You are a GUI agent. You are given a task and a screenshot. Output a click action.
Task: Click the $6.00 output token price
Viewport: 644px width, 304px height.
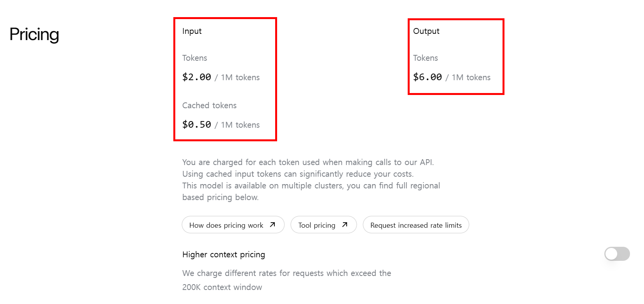428,77
